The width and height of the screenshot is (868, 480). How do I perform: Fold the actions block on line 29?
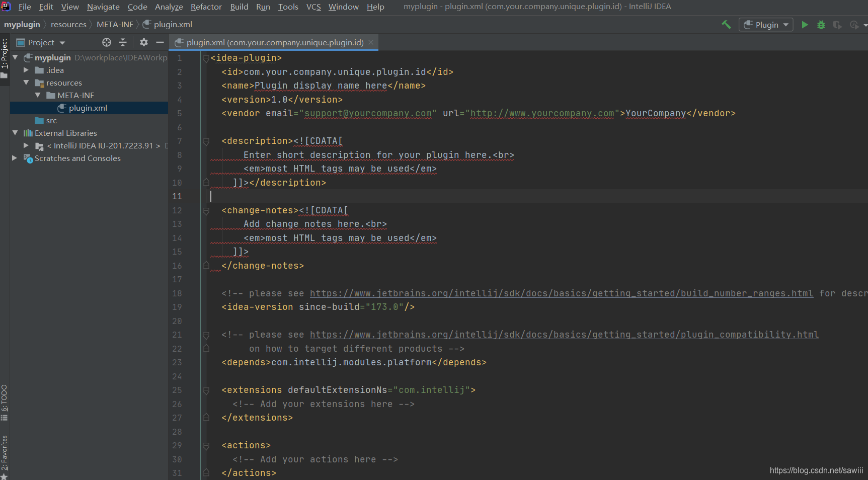pyautogui.click(x=206, y=446)
